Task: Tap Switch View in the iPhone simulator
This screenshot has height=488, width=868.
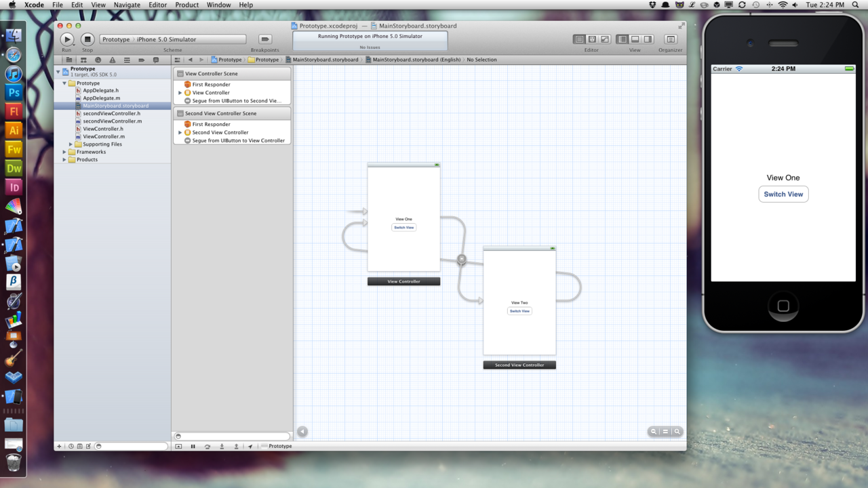Action: click(x=783, y=195)
